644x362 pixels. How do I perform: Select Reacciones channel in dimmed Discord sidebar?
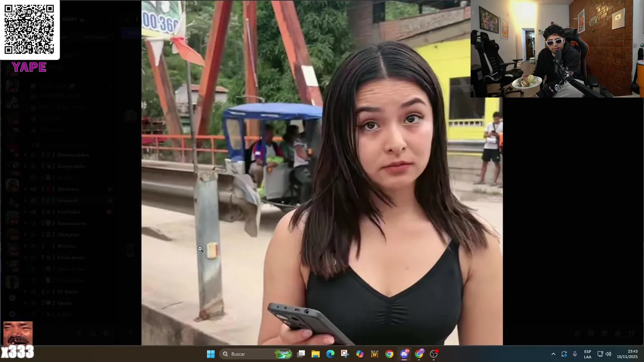click(71, 223)
